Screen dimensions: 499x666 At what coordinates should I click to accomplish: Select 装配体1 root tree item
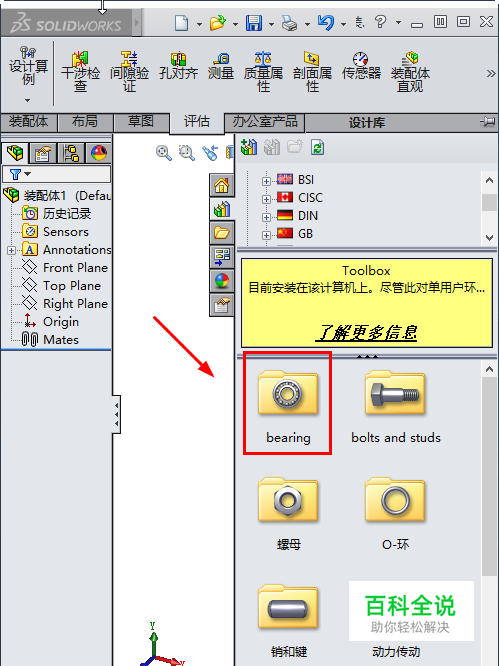[x=57, y=195]
